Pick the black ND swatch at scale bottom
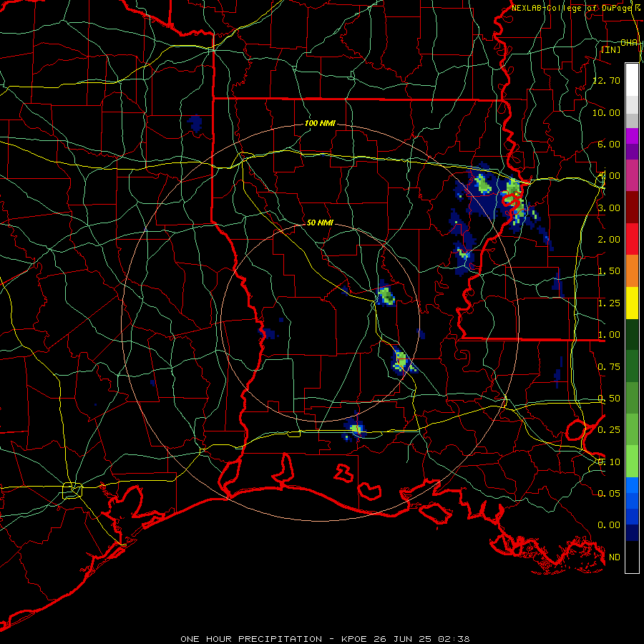 (632, 557)
